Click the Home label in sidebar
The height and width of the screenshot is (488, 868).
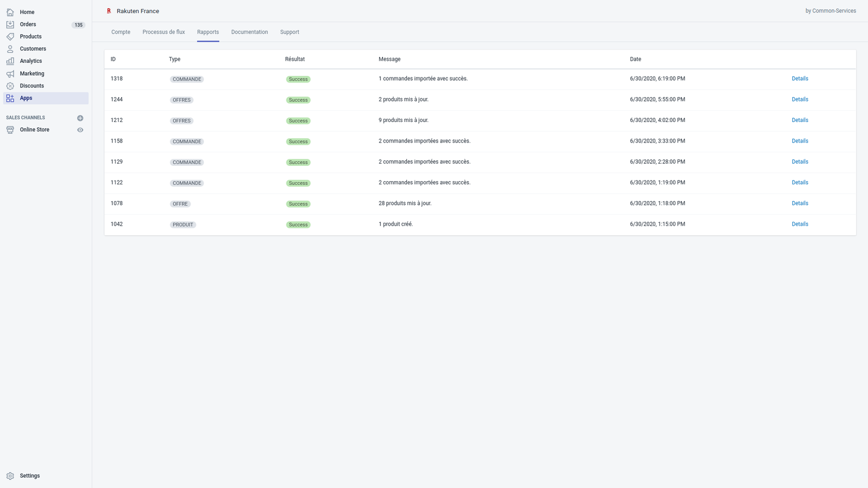pos(27,12)
